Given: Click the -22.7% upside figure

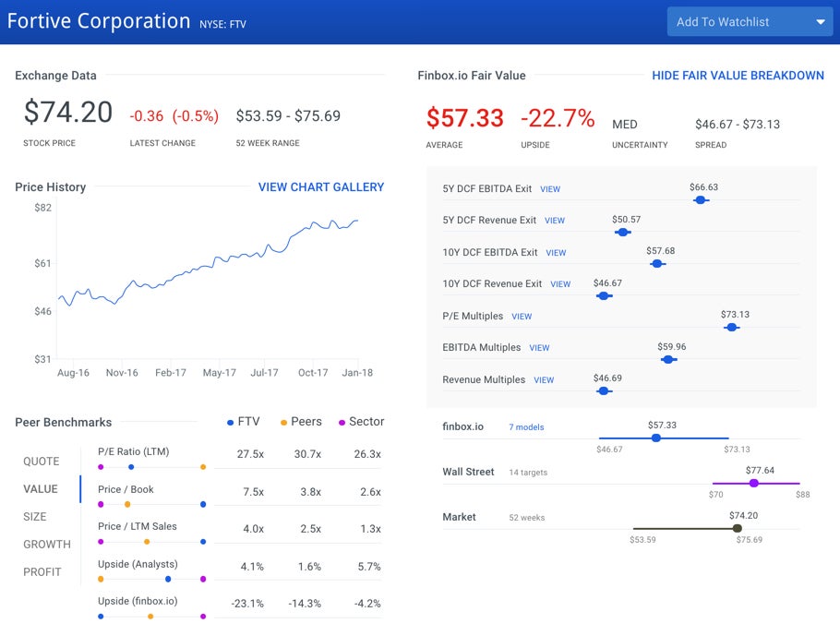Looking at the screenshot, I should coord(558,118).
